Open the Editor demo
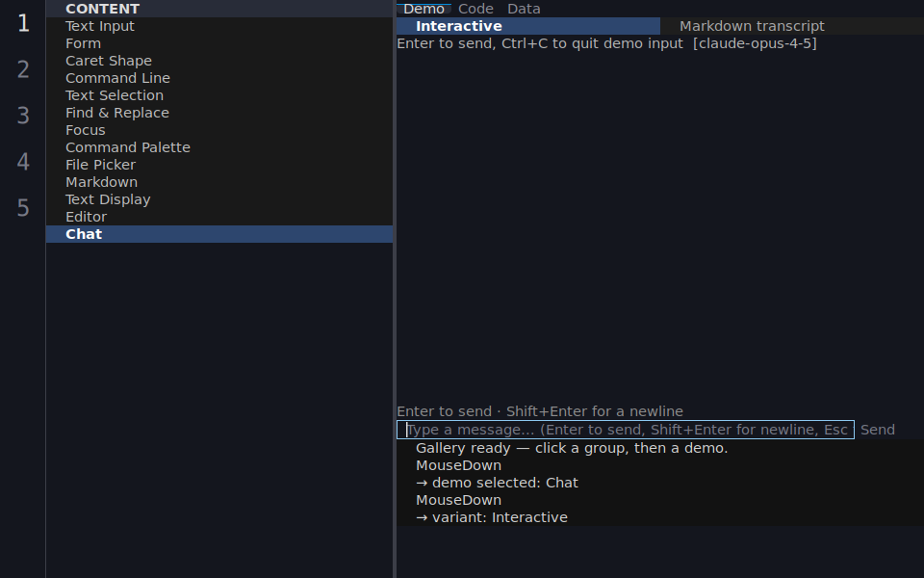Image resolution: width=924 pixels, height=578 pixels. click(x=219, y=217)
